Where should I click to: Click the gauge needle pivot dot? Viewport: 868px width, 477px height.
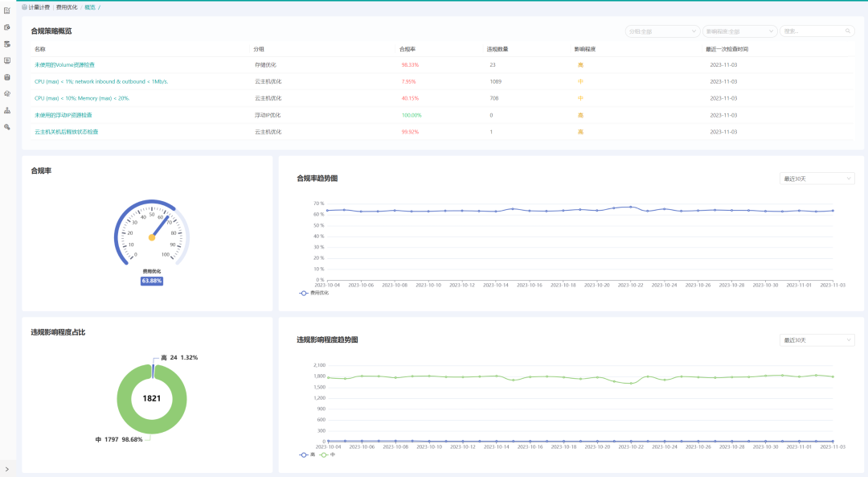(152, 237)
